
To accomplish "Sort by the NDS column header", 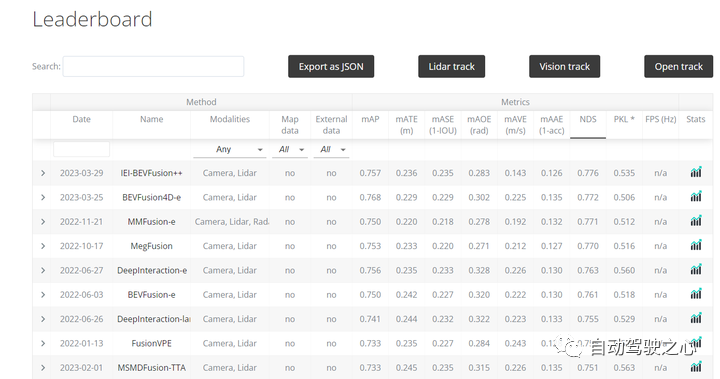I will point(588,119).
